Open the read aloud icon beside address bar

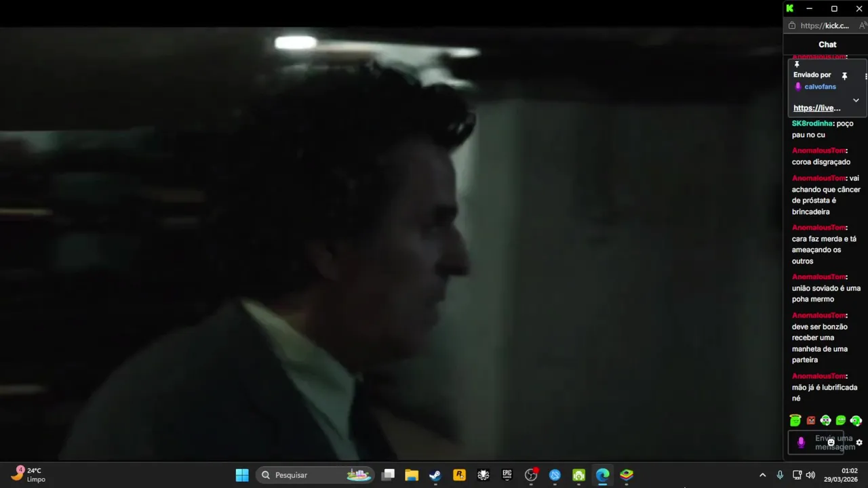tap(863, 26)
